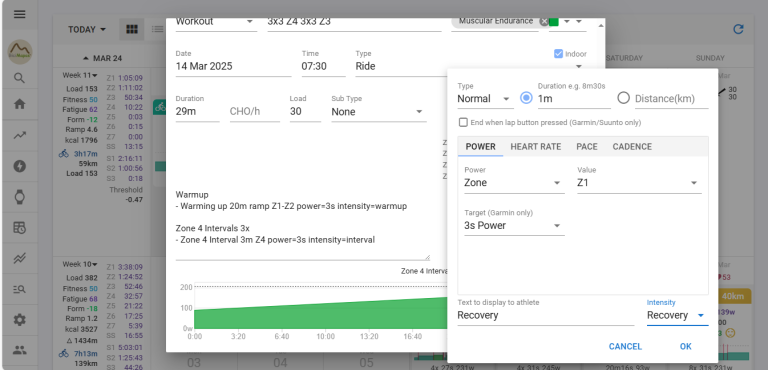Open the Target 3s Power dropdown
Viewport: 768px width, 370px height.
click(514, 225)
